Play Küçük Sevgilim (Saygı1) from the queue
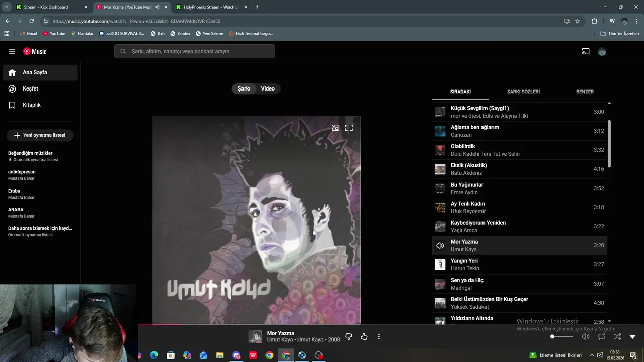 (519, 112)
